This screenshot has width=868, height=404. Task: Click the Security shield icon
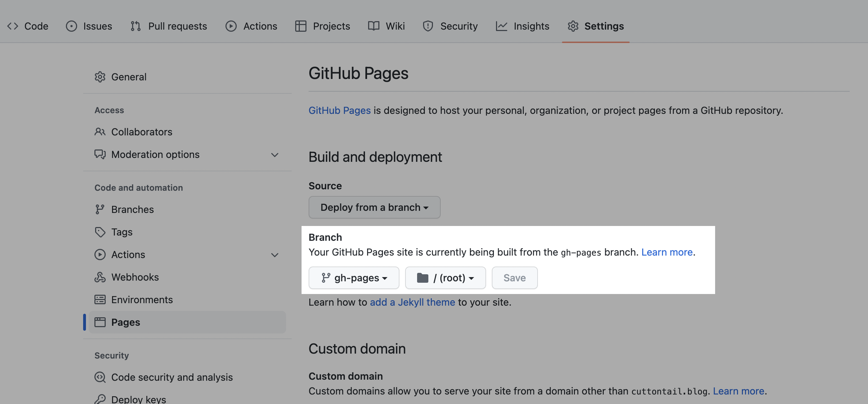click(x=428, y=26)
